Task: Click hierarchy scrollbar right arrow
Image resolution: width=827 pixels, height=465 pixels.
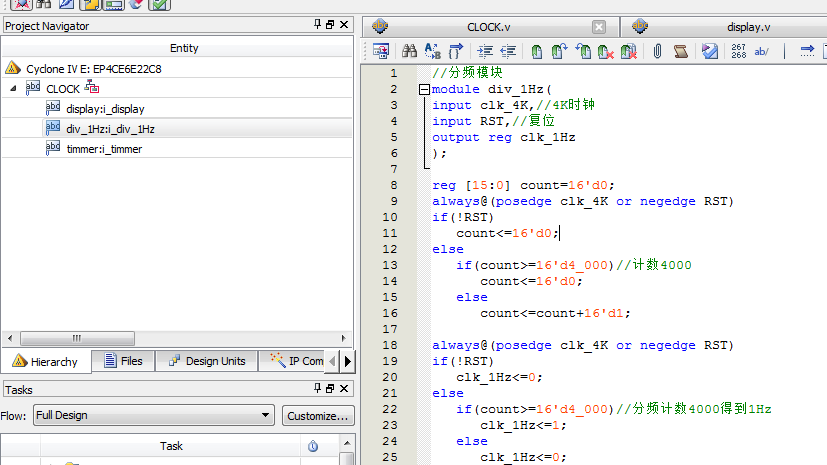Action: (343, 338)
